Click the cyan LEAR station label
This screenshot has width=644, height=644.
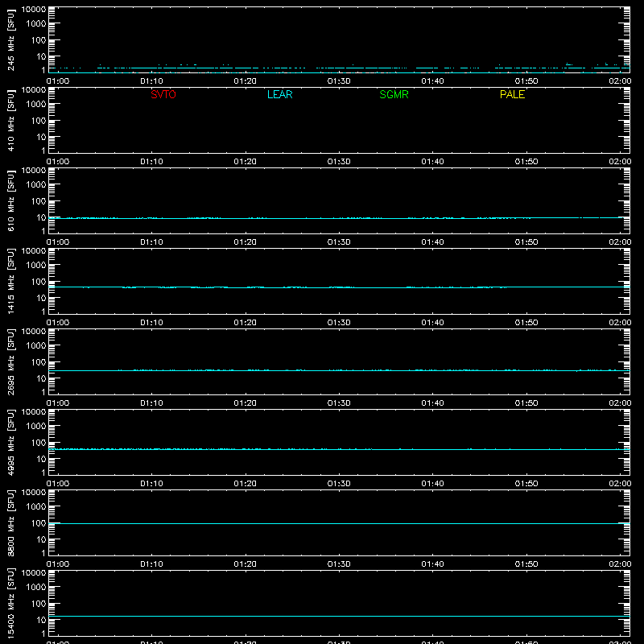279,94
